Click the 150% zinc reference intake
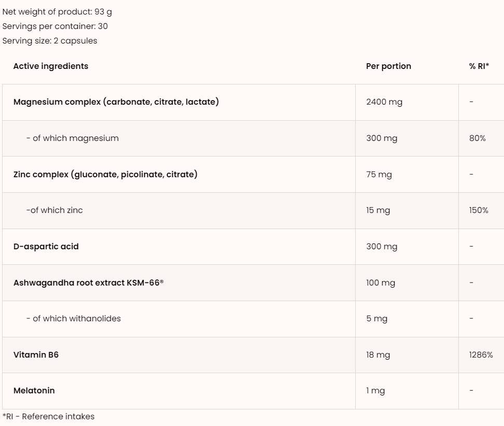This screenshot has width=504, height=426. tap(479, 210)
